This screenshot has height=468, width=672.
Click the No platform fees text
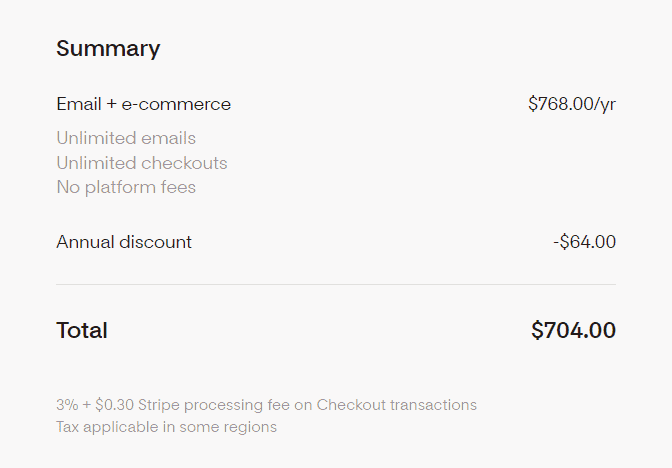click(x=126, y=187)
